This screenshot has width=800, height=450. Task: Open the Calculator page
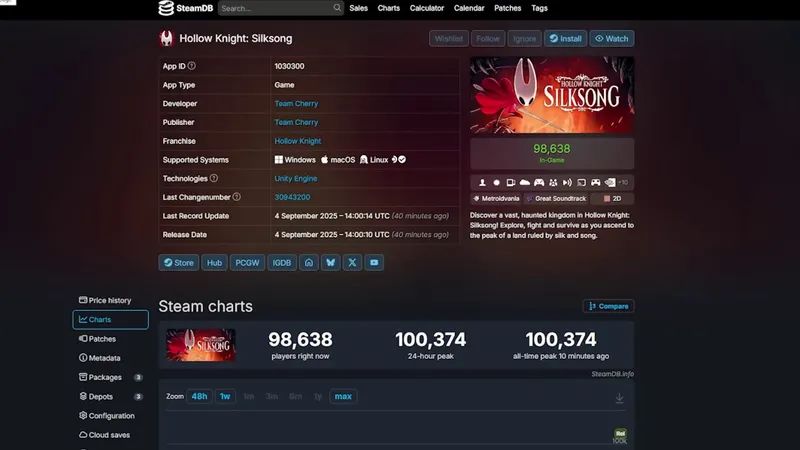tap(427, 8)
